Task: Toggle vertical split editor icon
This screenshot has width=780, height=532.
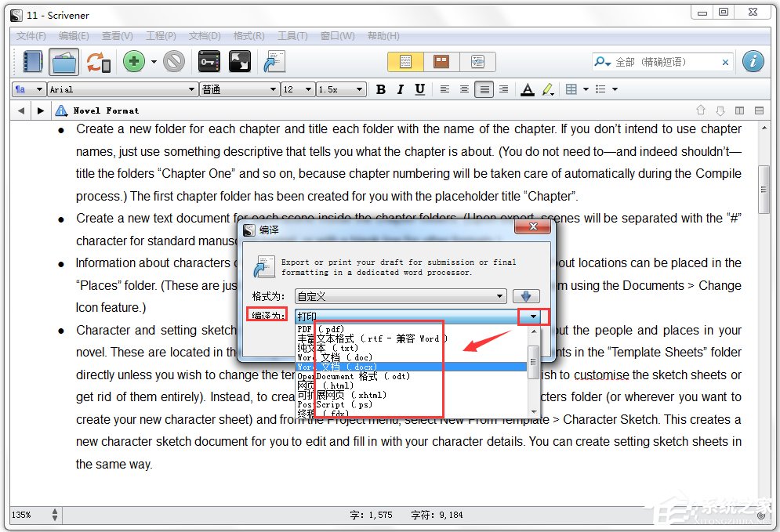Action: pyautogui.click(x=740, y=110)
